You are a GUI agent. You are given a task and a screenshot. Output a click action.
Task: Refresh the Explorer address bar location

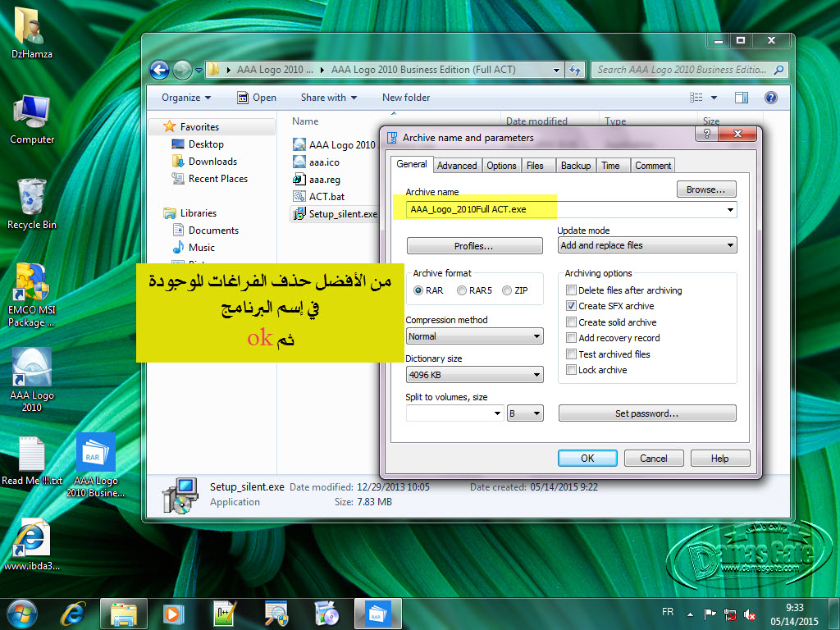tap(575, 70)
